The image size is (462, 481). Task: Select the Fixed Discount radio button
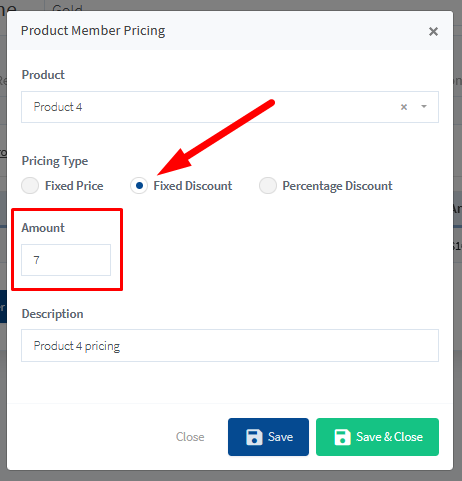[139, 185]
